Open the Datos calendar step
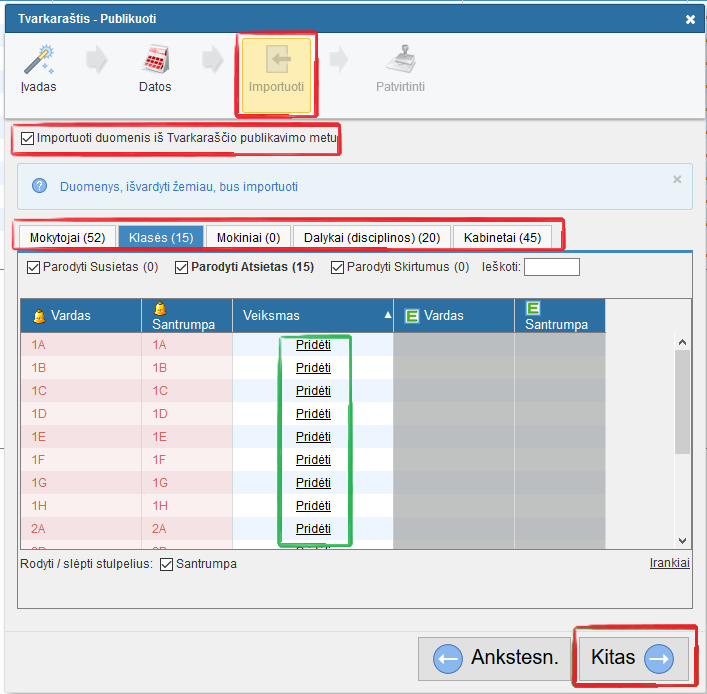 pyautogui.click(x=154, y=60)
